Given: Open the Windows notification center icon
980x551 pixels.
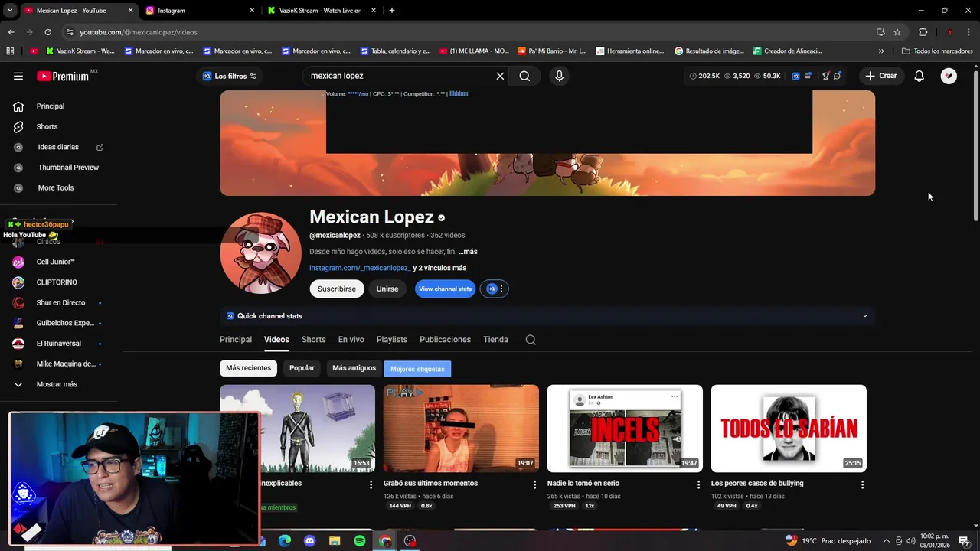Looking at the screenshot, I should pos(964,541).
